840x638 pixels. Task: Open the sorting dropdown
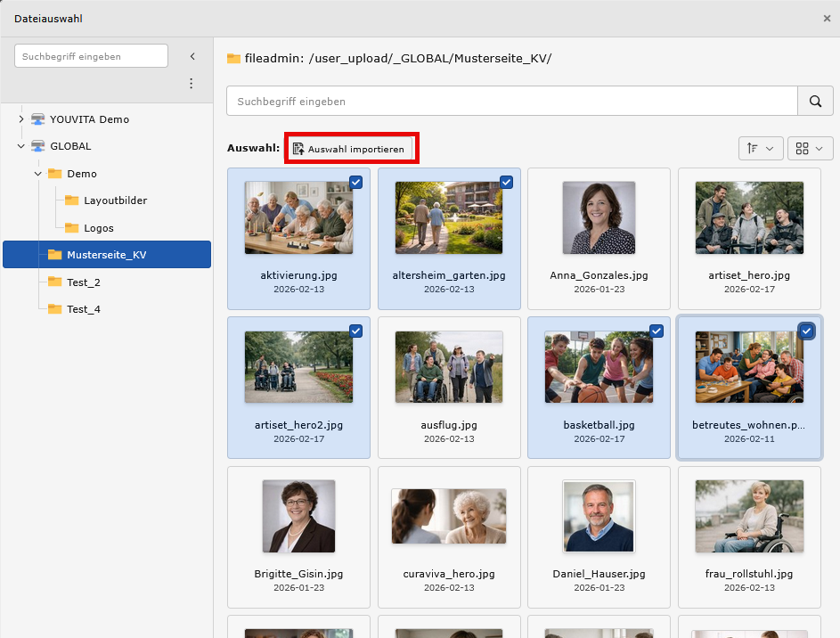point(761,149)
